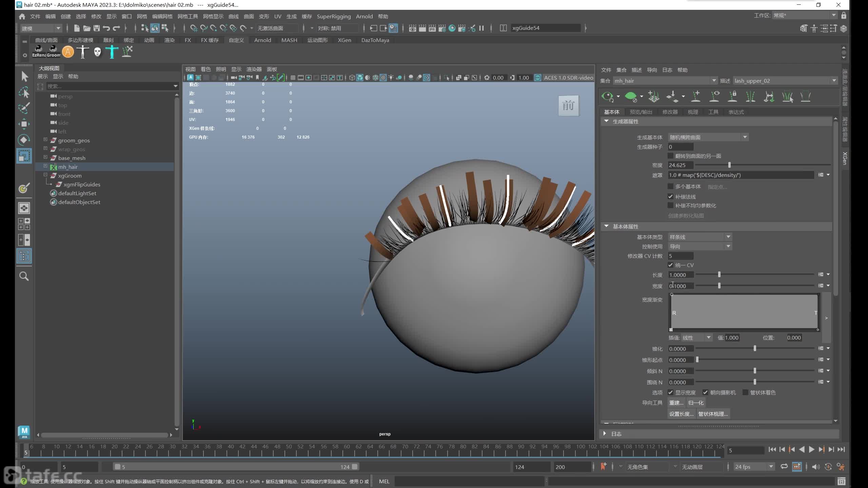868x488 pixels.
Task: Switch to the Modifiers tab in XGen panel
Action: click(670, 112)
